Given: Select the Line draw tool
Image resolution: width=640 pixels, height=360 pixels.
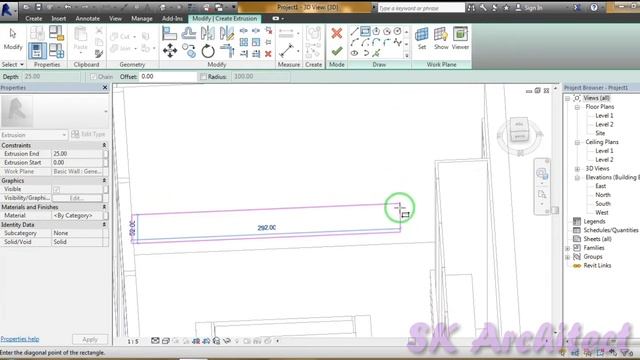Looking at the screenshot, I should pyautogui.click(x=354, y=31).
